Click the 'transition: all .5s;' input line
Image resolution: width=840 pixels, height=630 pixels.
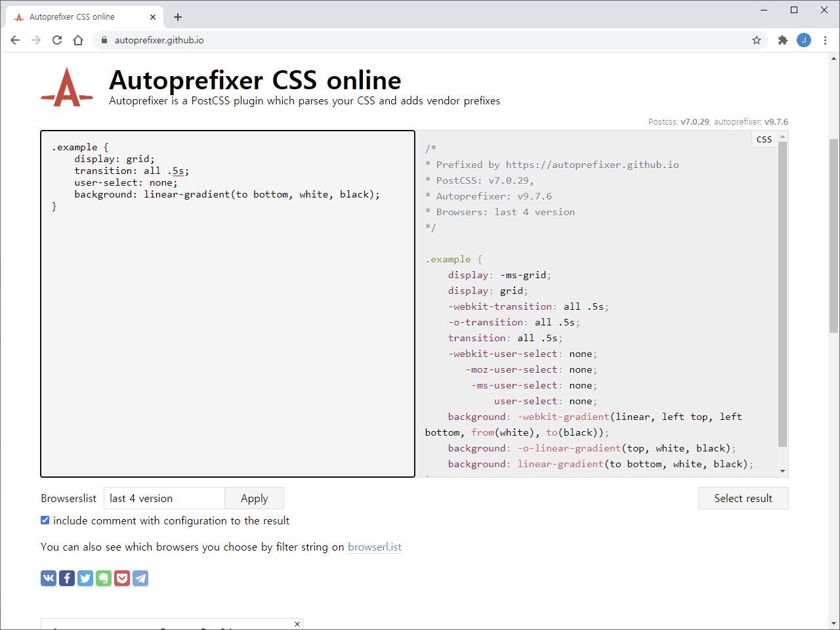(131, 171)
